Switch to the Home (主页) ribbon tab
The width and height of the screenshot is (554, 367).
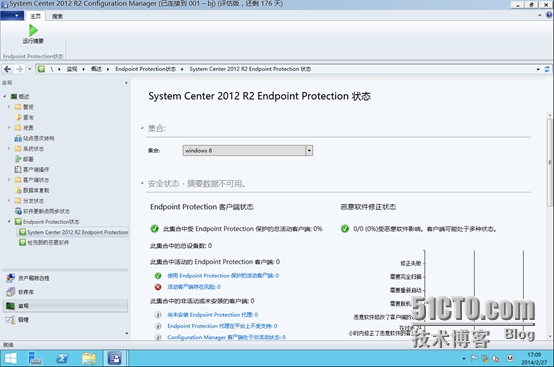pos(35,16)
